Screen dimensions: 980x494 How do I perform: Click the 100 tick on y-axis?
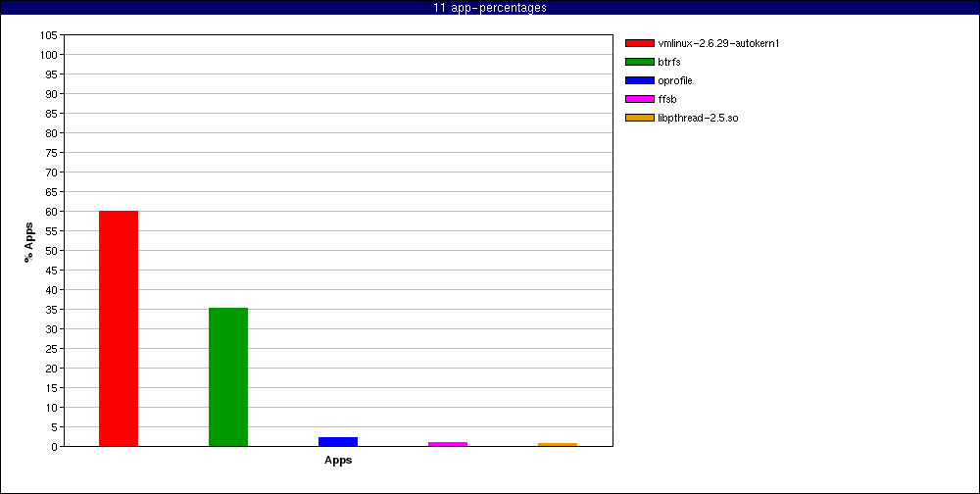pyautogui.click(x=48, y=55)
